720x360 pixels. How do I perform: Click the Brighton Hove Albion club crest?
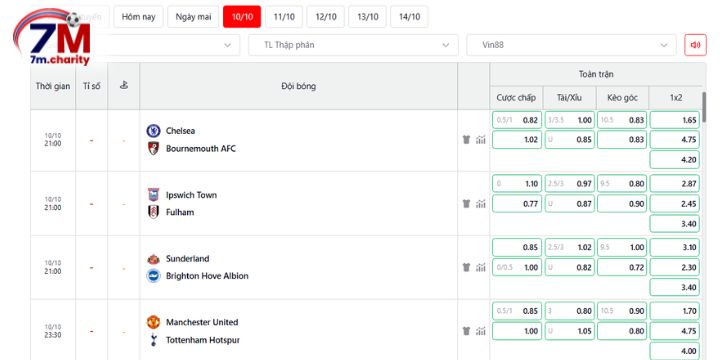point(153,276)
